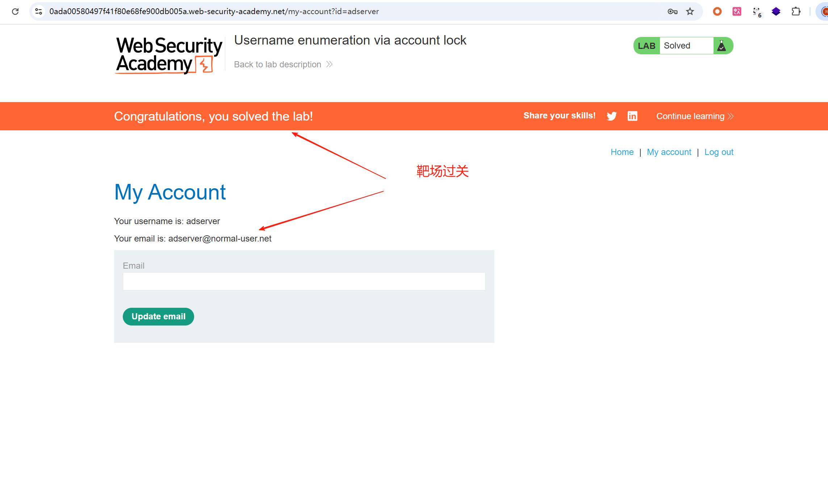Click the Log out link
Screen dimensions: 828x504
tap(719, 152)
